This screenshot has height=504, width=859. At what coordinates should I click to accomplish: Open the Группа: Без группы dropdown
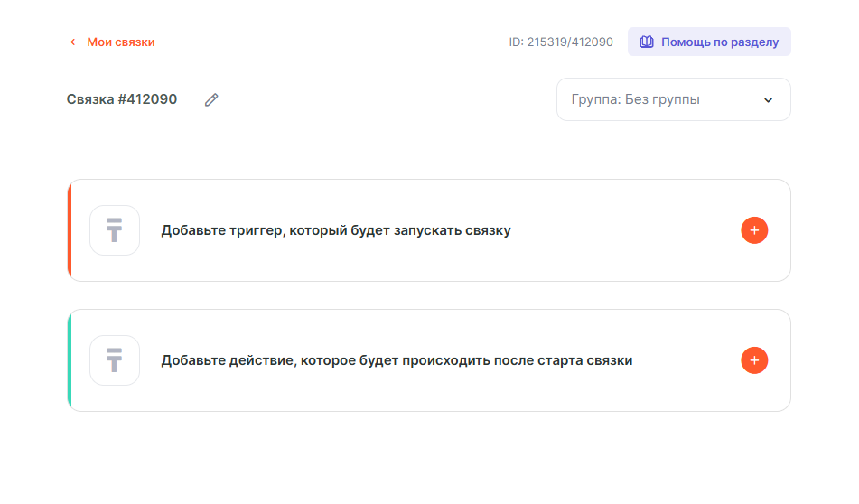click(x=673, y=99)
